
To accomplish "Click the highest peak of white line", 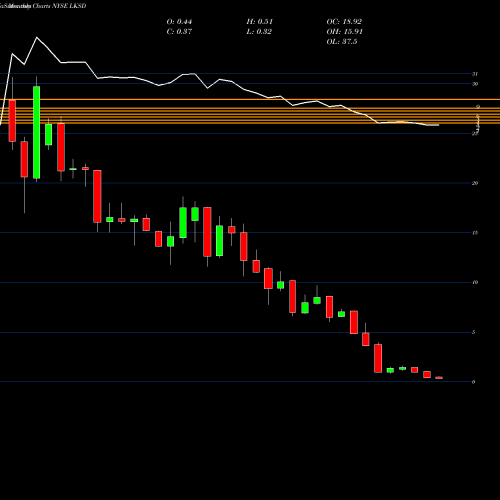I will point(37,37).
